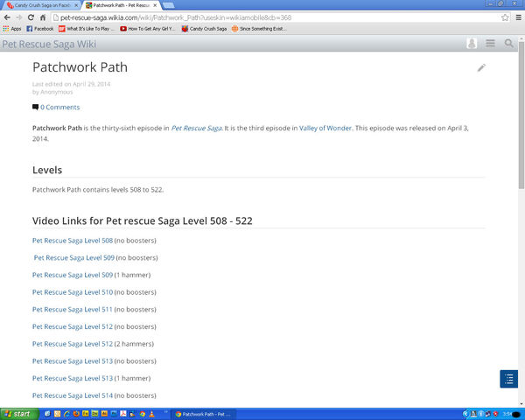The image size is (525, 420).
Task: Open Level 513 1 hammer video link
Action: tap(73, 379)
